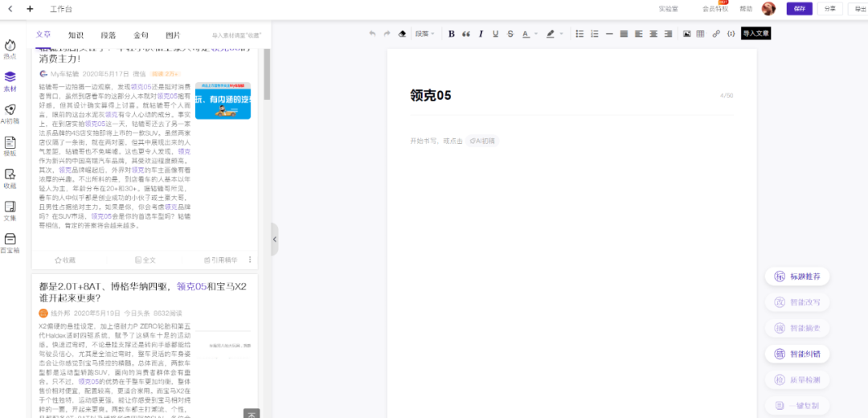Screen dimensions: 868x418
Task: Open the 领克05和宝马X2 article title
Action: click(143, 292)
